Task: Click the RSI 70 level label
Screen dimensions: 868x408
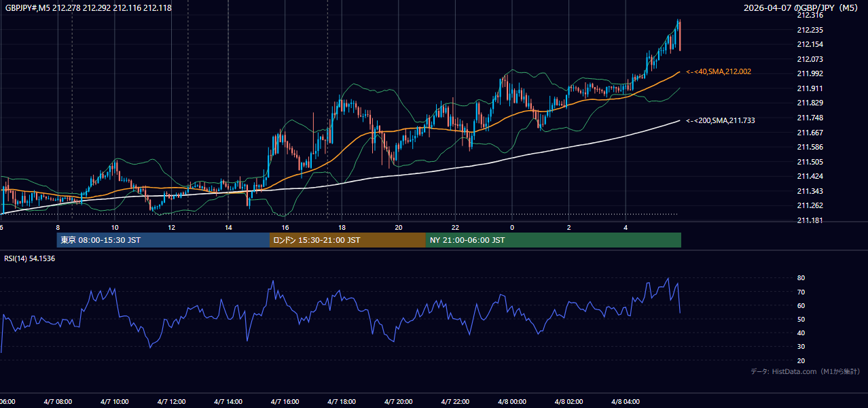Action: [801, 292]
